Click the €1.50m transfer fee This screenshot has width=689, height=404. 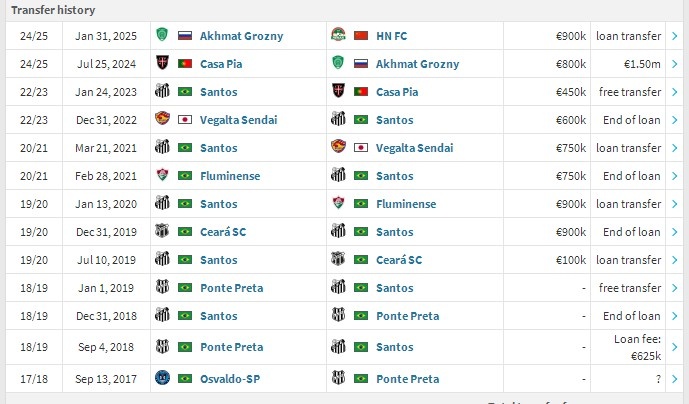640,64
